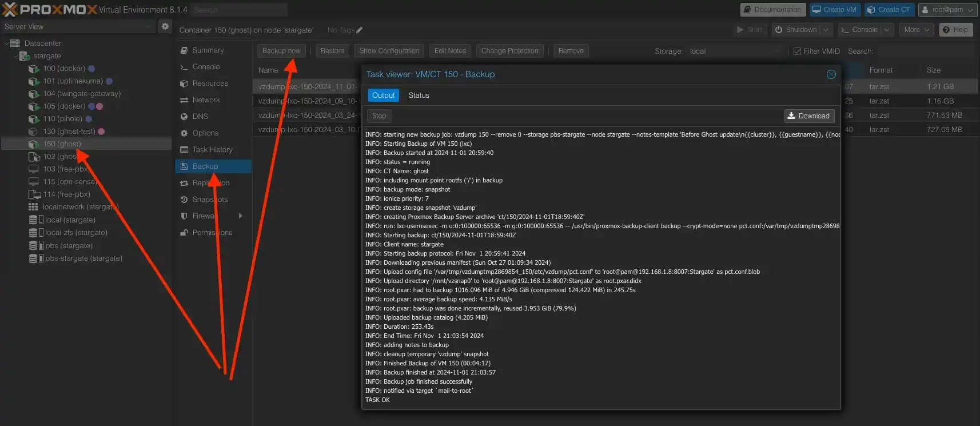Viewport: 980px width, 426px height.
Task: Click the Stop task button
Action: click(379, 116)
